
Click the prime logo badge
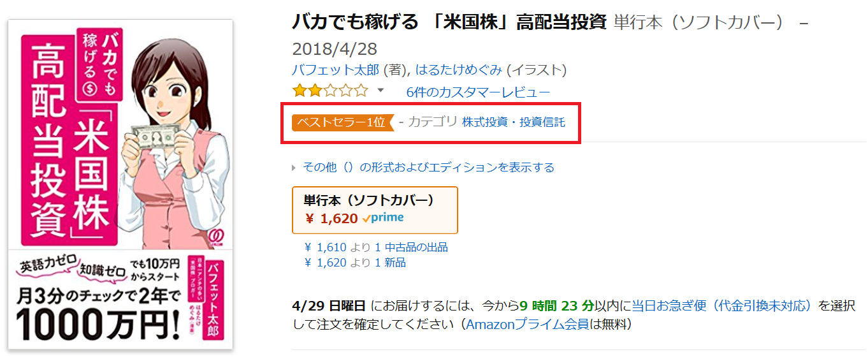click(383, 218)
